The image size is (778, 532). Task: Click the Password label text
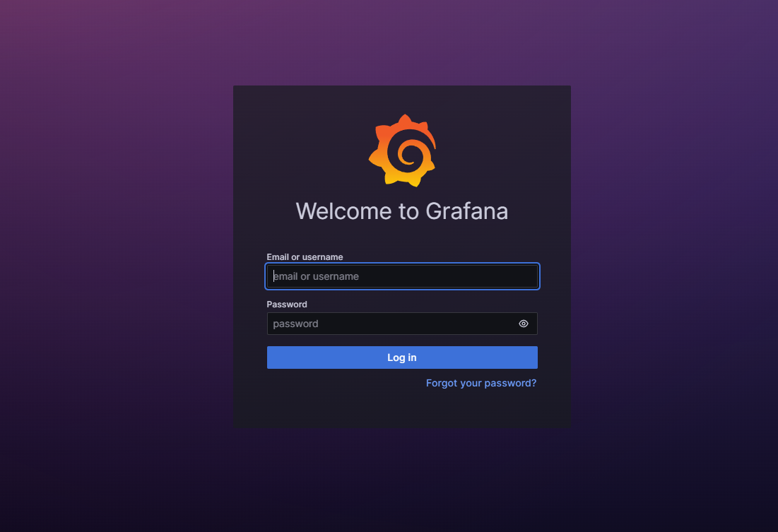[287, 305]
